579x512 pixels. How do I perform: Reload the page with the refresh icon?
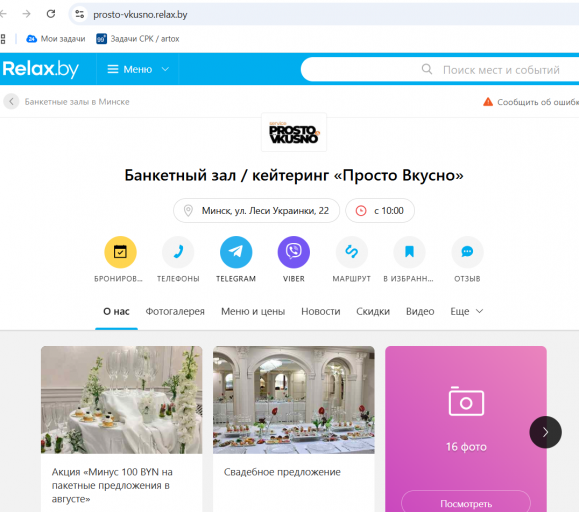[51, 14]
